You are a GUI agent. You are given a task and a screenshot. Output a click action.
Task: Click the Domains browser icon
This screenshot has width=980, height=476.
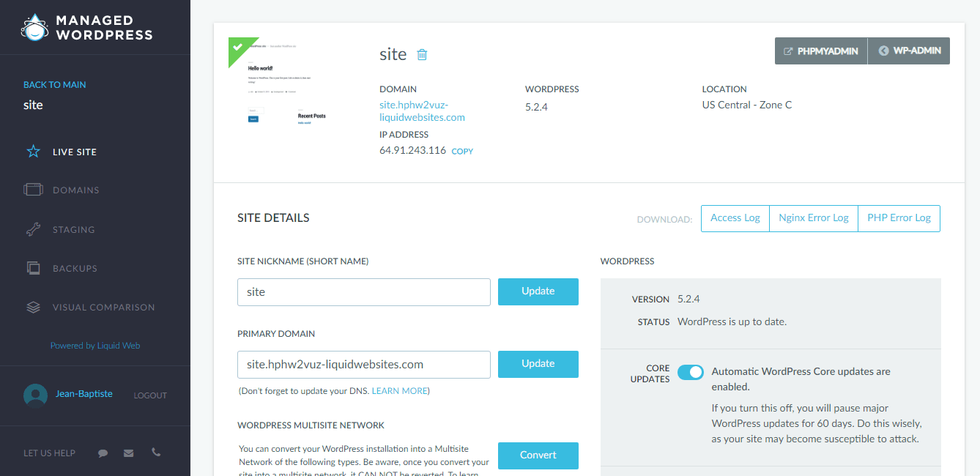click(x=33, y=190)
